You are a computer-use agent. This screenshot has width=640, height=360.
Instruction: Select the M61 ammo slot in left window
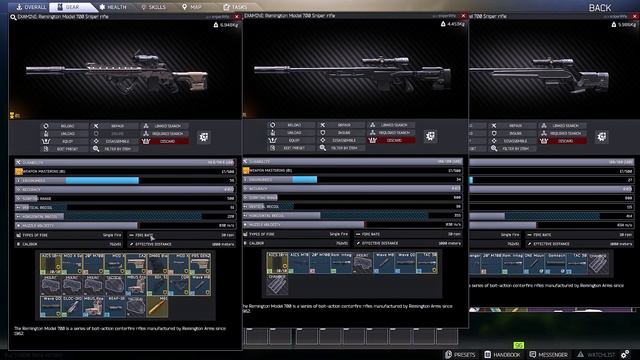[158, 307]
